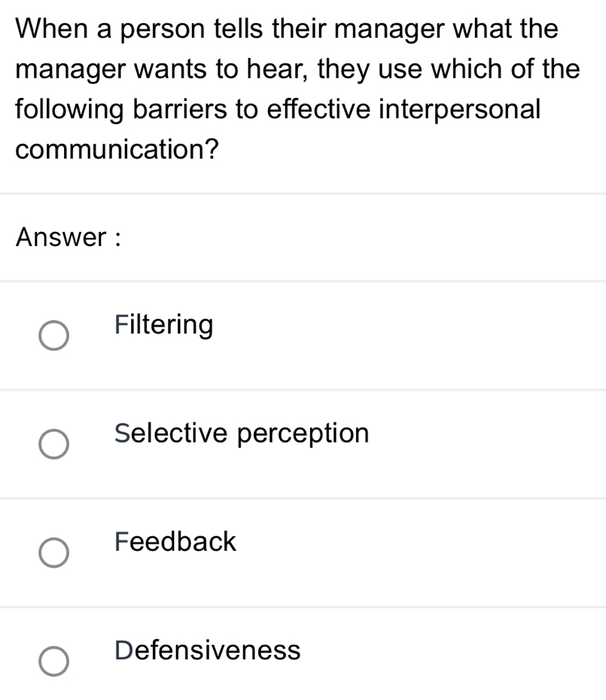Mark the Defensiveness radio button
Viewport: 606px width, 700px height.
53,661
